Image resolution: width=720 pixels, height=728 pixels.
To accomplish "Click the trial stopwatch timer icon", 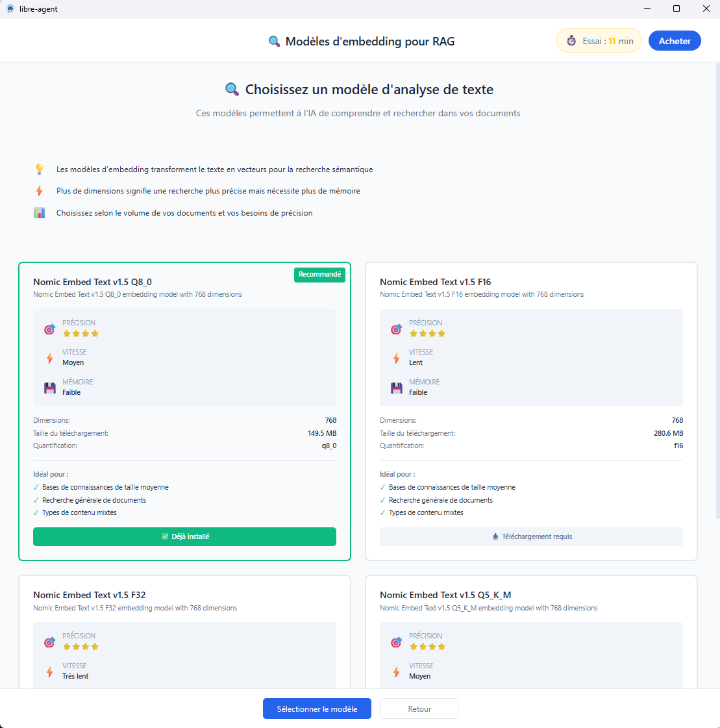I will coord(571,41).
